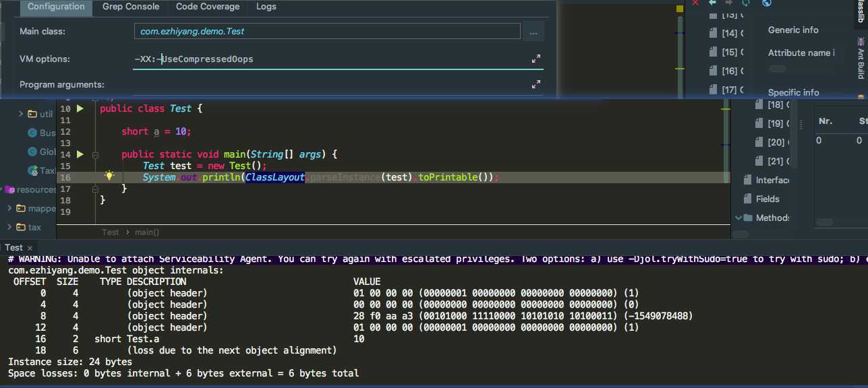Viewport: 868px width, 388px height.
Task: Click the red X icon in the classlib toolbar
Action: pyautogui.click(x=696, y=3)
